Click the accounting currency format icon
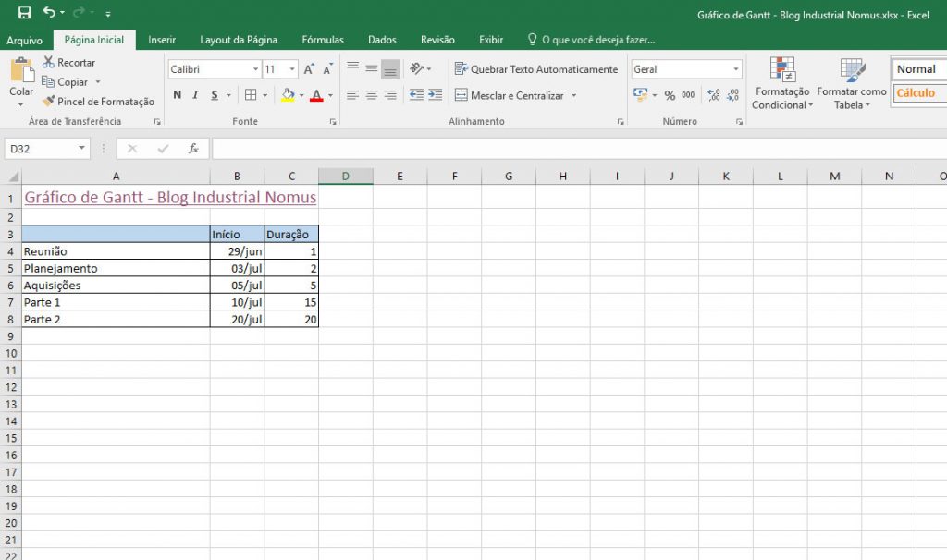 click(x=640, y=95)
